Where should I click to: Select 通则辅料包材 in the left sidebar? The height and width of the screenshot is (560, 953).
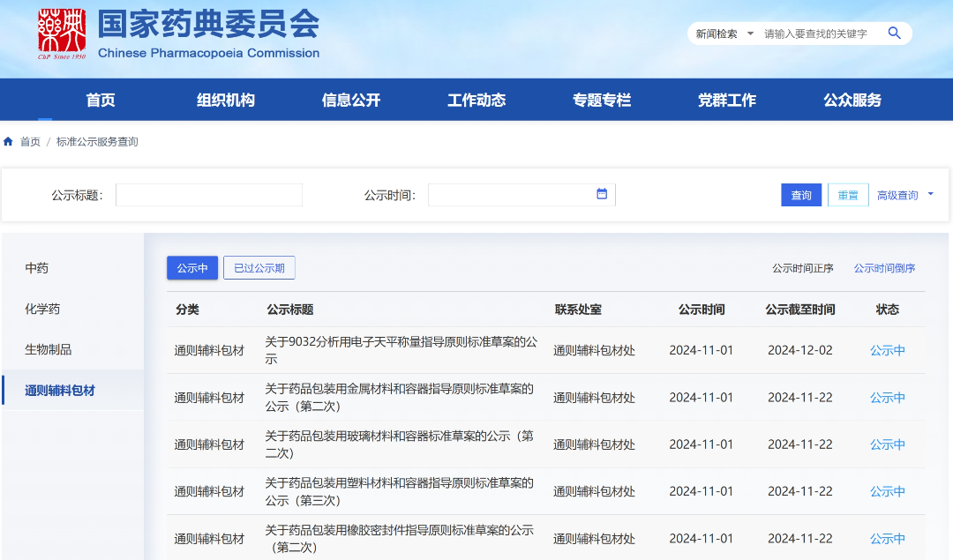(x=60, y=391)
